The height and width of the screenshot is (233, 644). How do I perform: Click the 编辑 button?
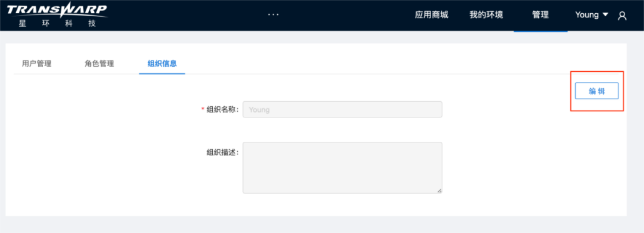click(597, 91)
